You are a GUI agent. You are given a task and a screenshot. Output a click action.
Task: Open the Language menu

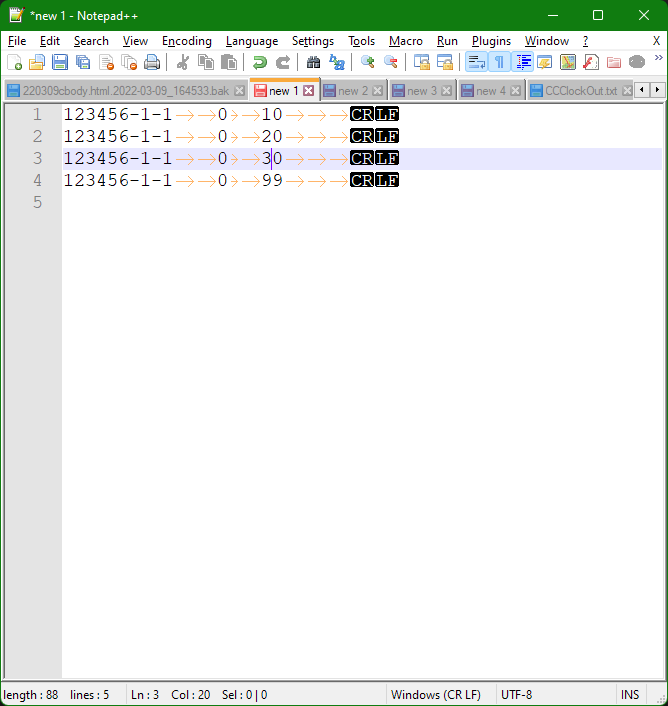pos(252,41)
